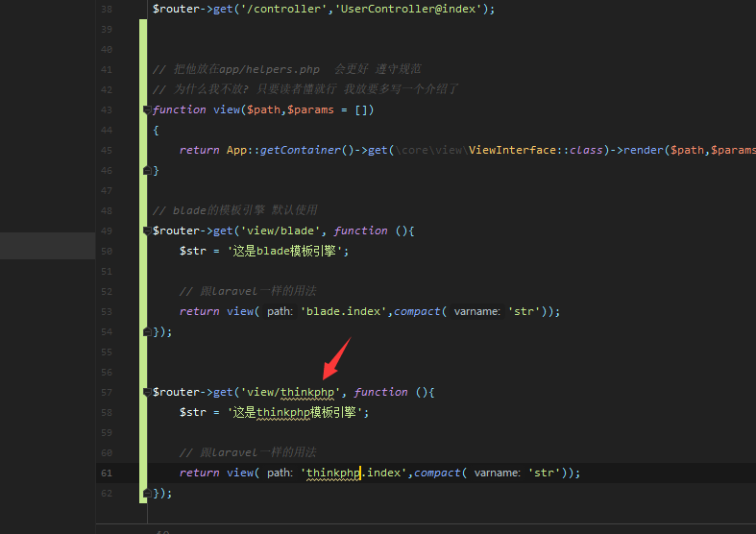The width and height of the screenshot is (756, 534).
Task: Click line number 61 in the gutter
Action: (107, 473)
